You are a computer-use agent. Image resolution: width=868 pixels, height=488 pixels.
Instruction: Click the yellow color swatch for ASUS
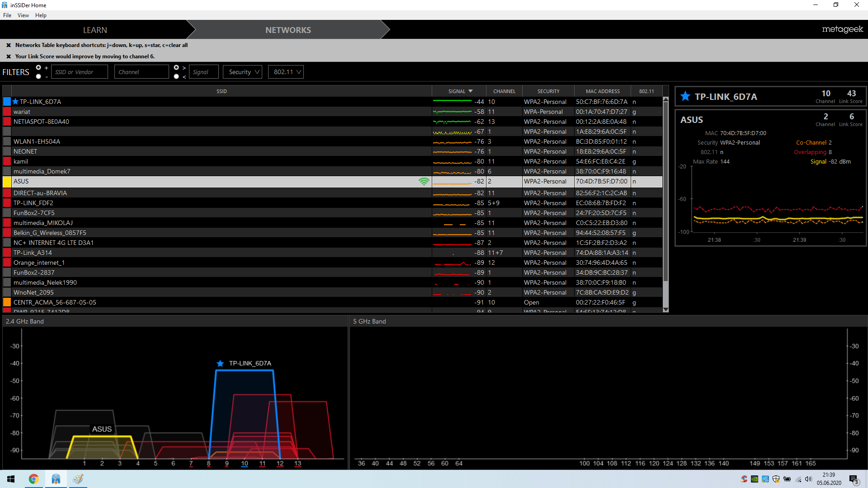tap(7, 182)
